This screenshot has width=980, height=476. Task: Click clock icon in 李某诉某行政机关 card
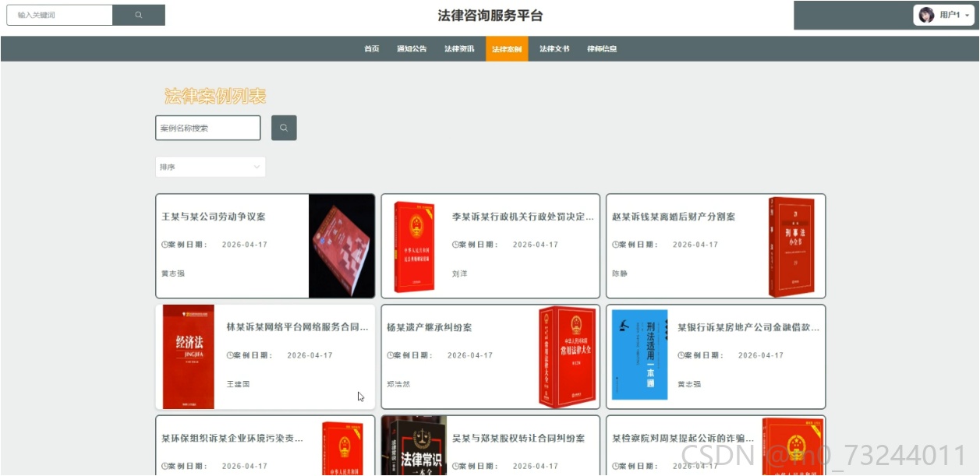point(455,245)
